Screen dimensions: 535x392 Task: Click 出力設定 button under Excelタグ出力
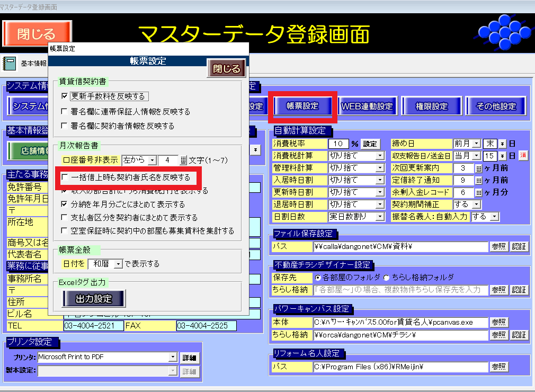[x=94, y=299]
